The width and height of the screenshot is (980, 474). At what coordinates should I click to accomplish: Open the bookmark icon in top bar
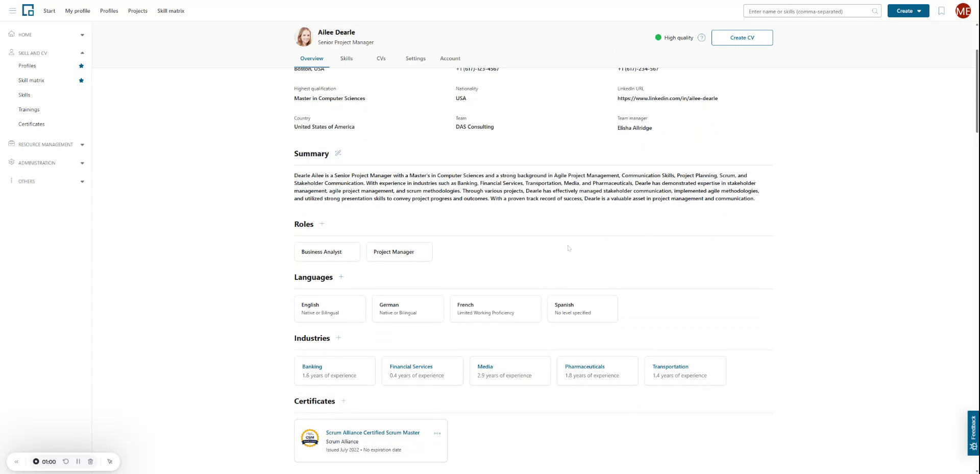(x=941, y=11)
